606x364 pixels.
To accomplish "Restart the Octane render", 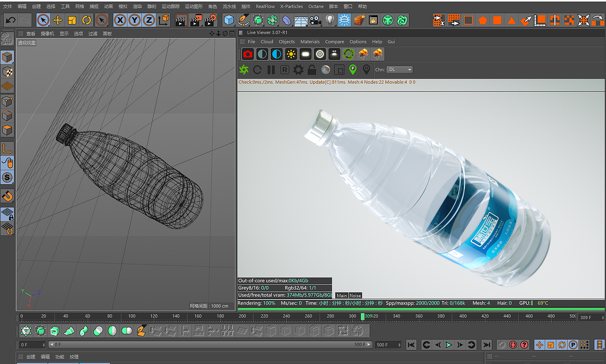I will pos(258,70).
